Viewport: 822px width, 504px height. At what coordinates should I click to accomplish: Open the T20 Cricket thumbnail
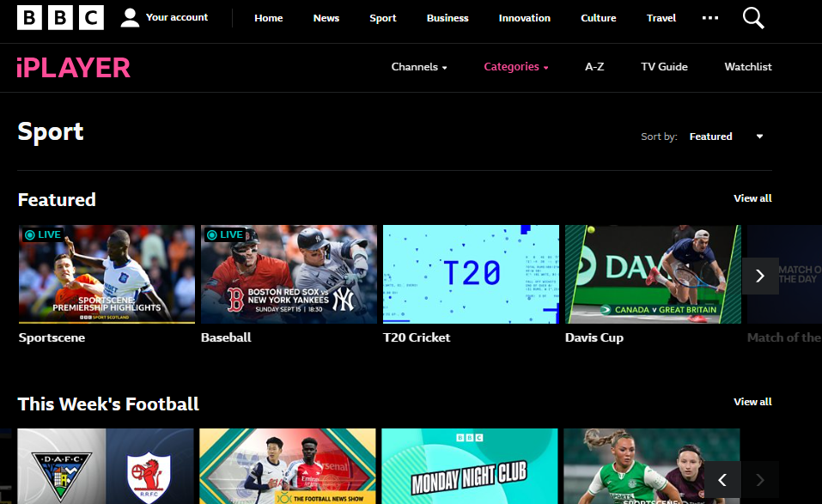471,274
